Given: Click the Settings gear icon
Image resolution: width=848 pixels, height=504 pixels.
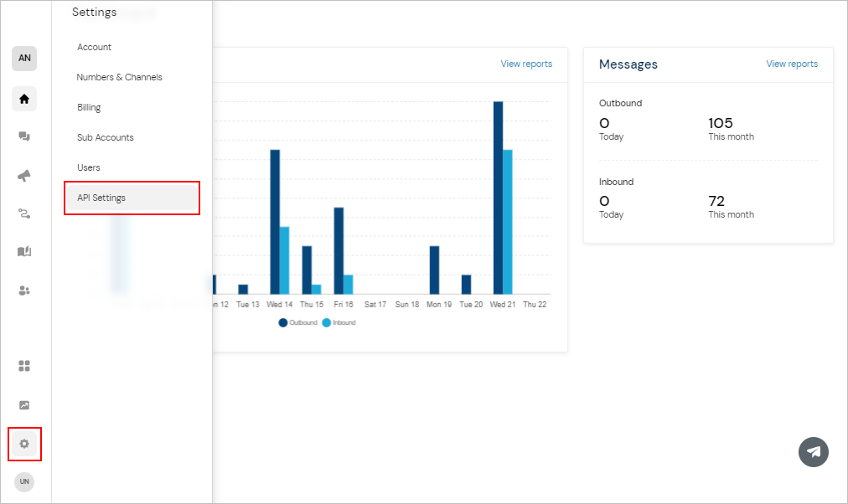Looking at the screenshot, I should point(24,444).
